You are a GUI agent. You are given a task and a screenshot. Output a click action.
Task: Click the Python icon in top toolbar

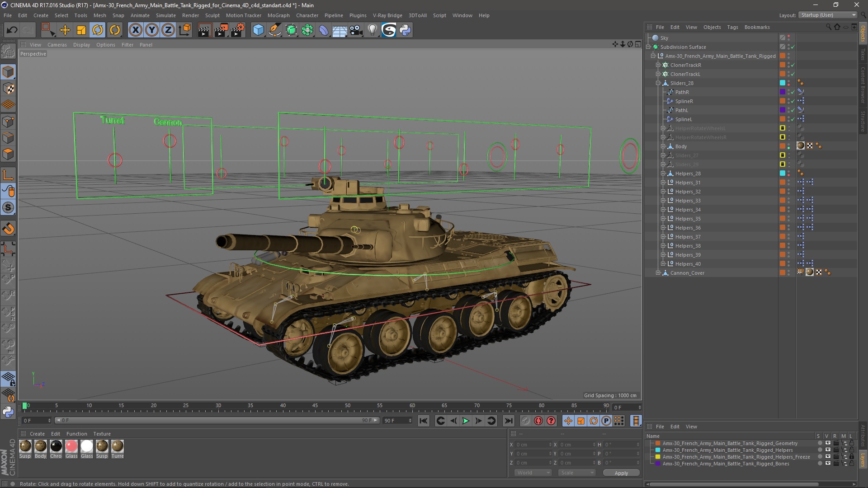[x=405, y=30]
